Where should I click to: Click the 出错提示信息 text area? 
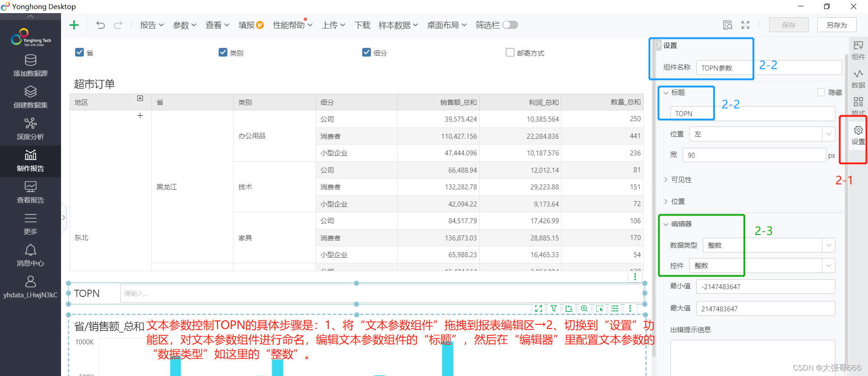(753, 358)
